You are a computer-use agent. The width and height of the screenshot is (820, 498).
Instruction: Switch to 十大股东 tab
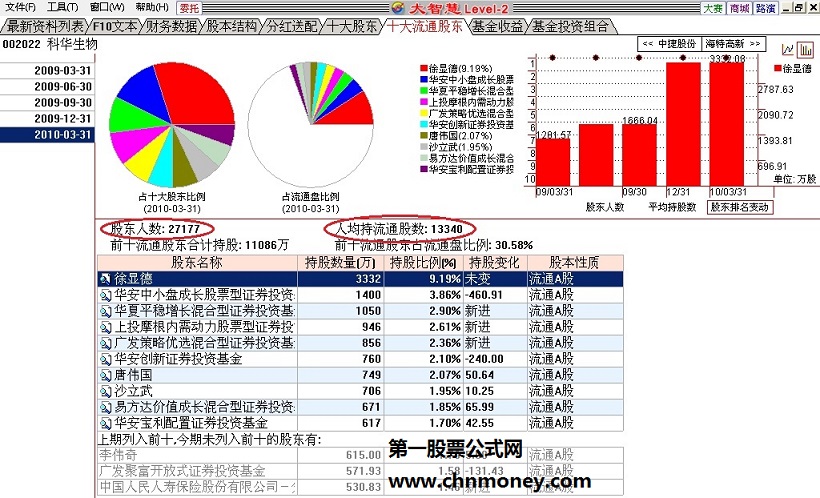pos(352,26)
